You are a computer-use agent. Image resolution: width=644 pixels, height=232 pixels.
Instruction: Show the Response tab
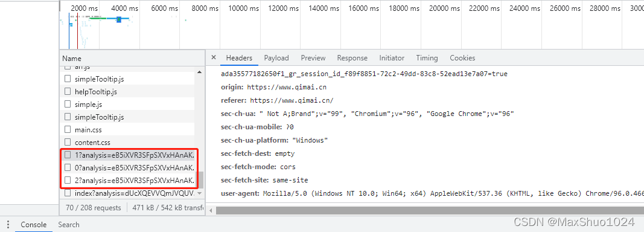click(352, 58)
